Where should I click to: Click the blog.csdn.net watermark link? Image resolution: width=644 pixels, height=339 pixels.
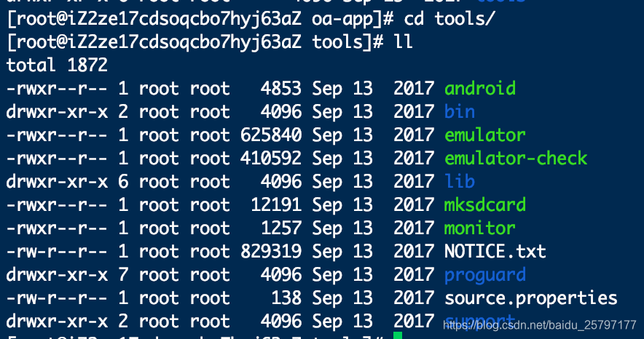point(540,325)
